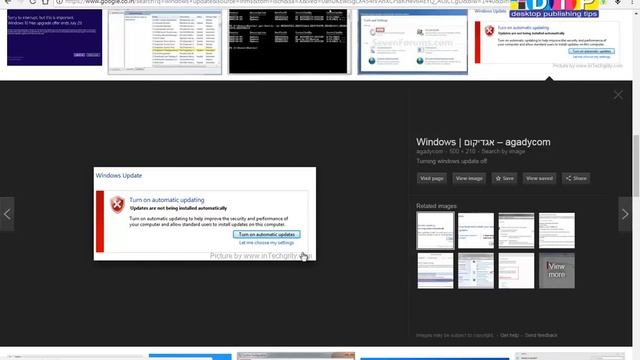
Task: Open the third related image in the second row
Action: tap(516, 271)
